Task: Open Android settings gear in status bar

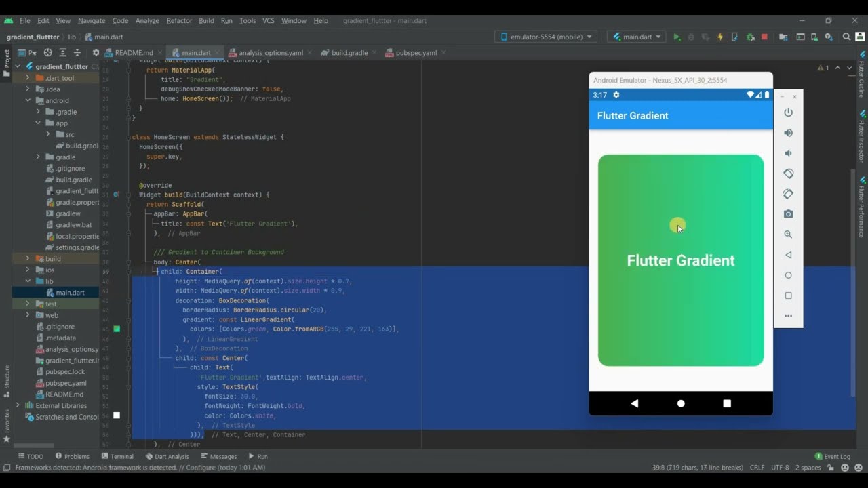Action: (x=616, y=95)
